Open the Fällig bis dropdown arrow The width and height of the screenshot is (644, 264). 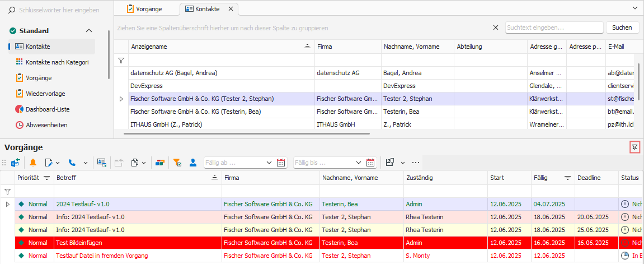click(358, 163)
